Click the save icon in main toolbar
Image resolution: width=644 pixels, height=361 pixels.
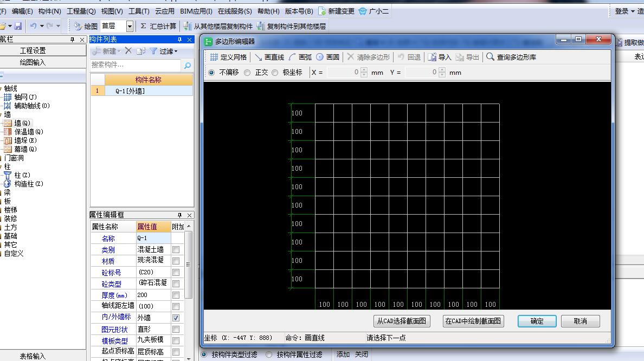click(18, 26)
